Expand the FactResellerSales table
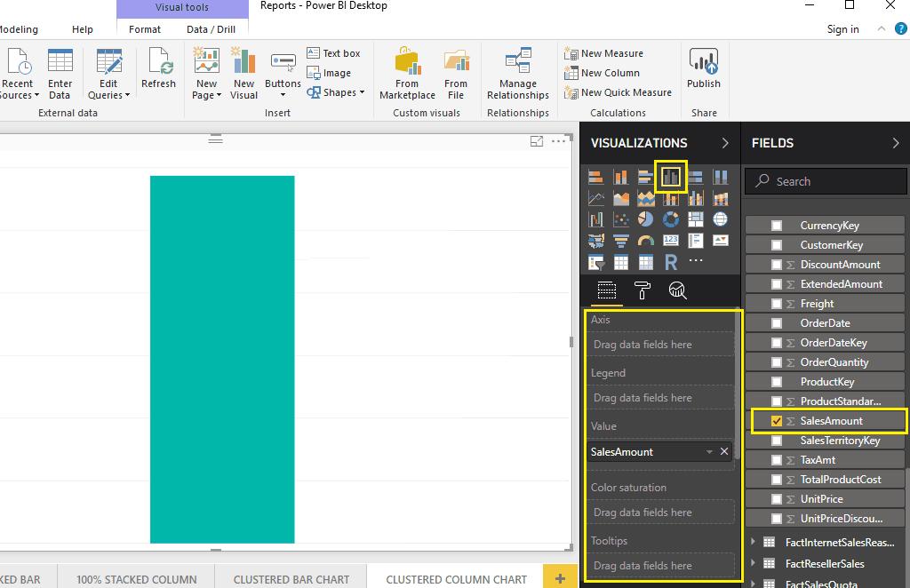 click(x=754, y=563)
